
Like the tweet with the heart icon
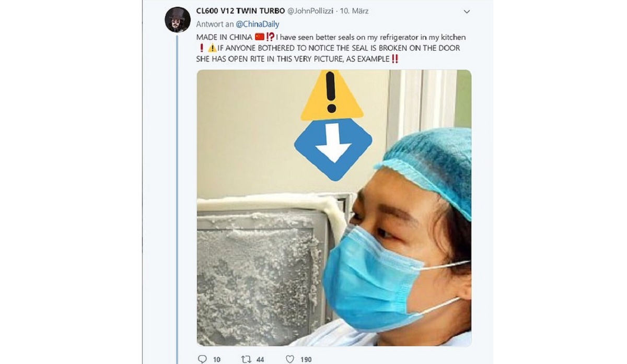290,359
